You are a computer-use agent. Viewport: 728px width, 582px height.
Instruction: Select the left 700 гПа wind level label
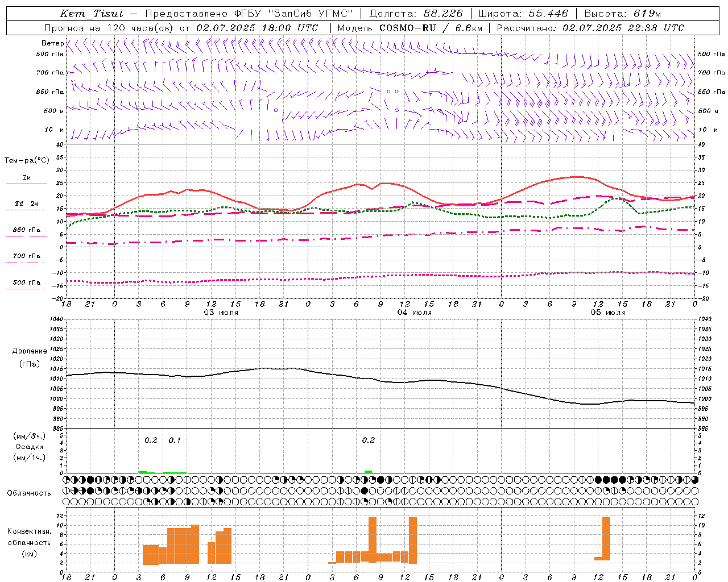point(50,73)
